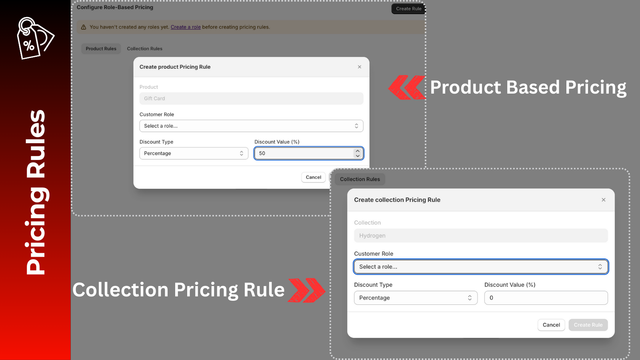Increase discount value with stepper up arrow

358,151
